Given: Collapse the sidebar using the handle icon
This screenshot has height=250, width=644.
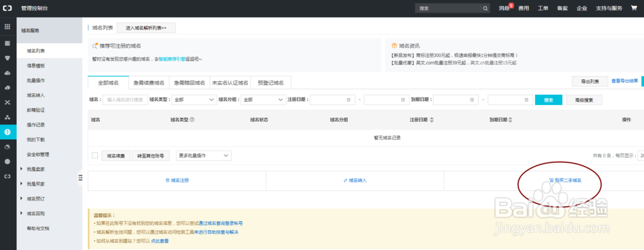Looking at the screenshot, I should (x=80, y=177).
